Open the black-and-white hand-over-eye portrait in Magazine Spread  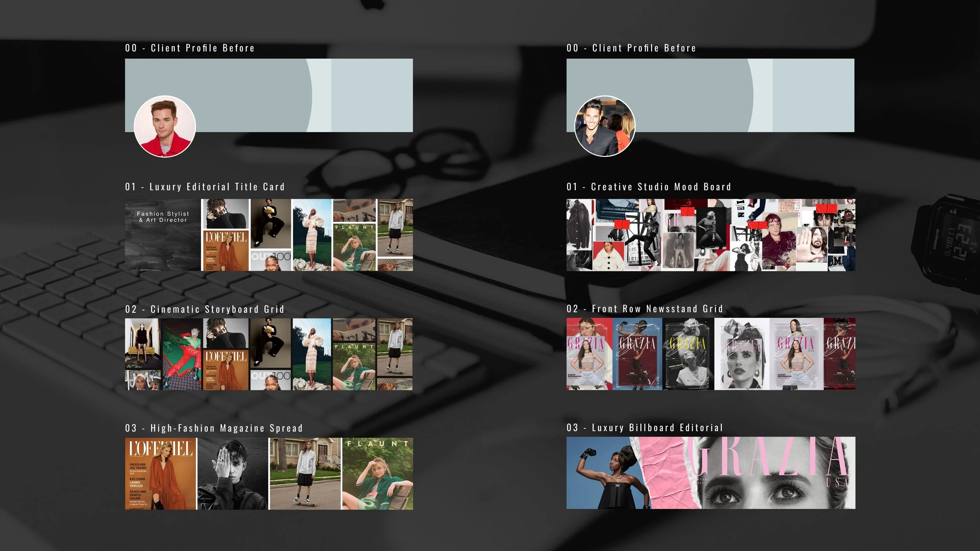pyautogui.click(x=232, y=474)
